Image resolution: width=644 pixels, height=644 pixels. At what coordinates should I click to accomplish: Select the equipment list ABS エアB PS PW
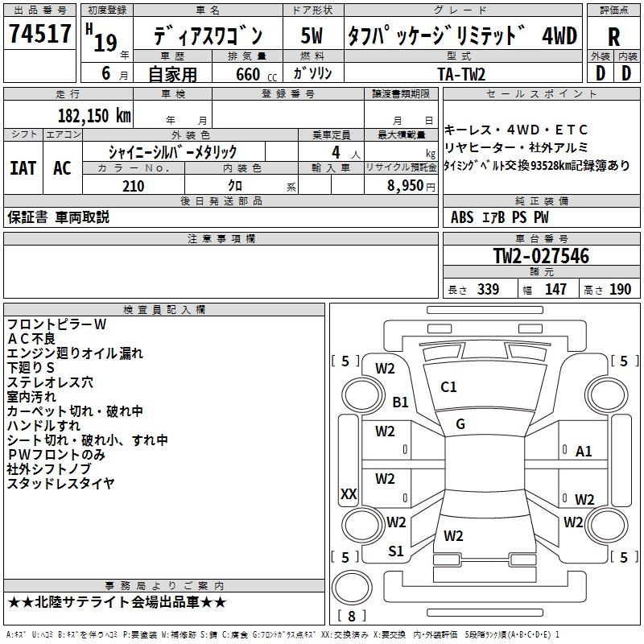[x=499, y=217]
